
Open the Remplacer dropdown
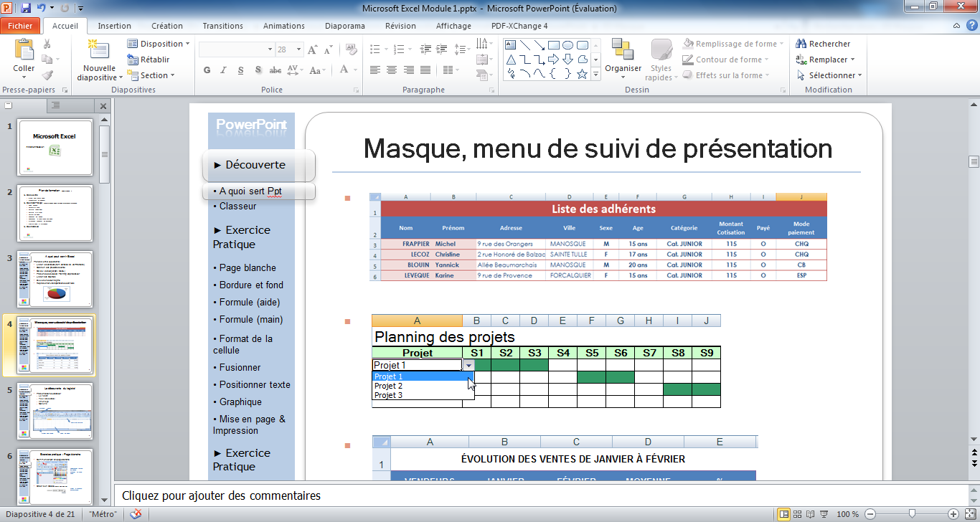[826, 60]
